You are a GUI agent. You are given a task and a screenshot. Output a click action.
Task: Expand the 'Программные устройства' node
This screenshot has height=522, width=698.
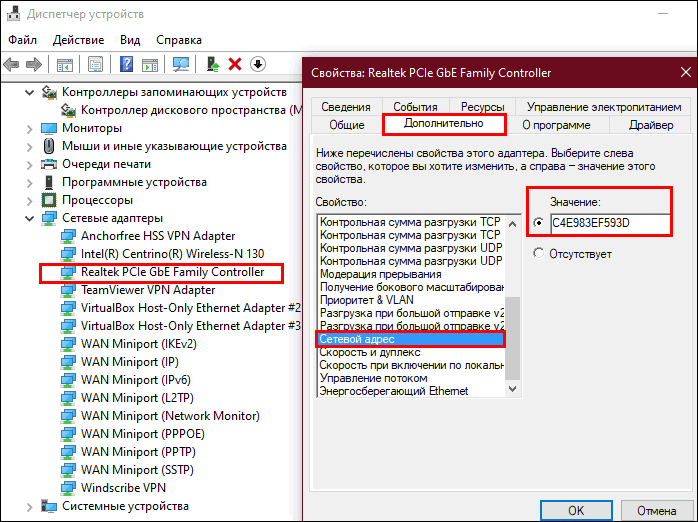29,183
